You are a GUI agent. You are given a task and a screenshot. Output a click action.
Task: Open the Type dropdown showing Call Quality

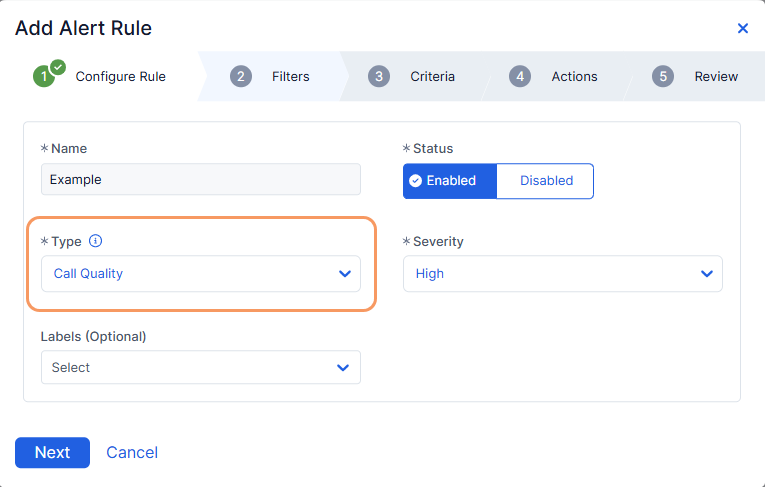point(200,273)
